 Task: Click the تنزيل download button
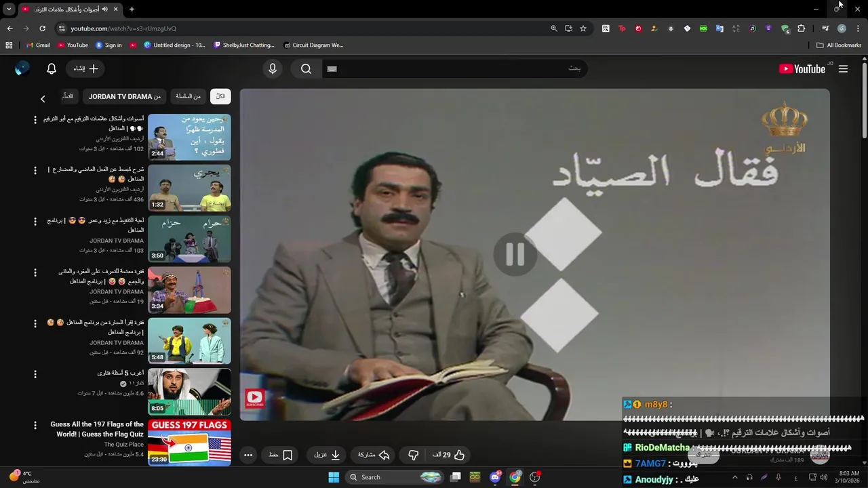click(327, 455)
